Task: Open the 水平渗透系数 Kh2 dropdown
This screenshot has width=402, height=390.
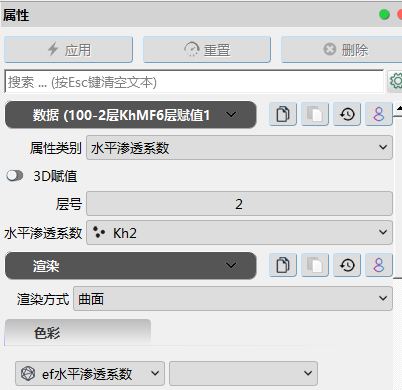Action: pyautogui.click(x=239, y=233)
